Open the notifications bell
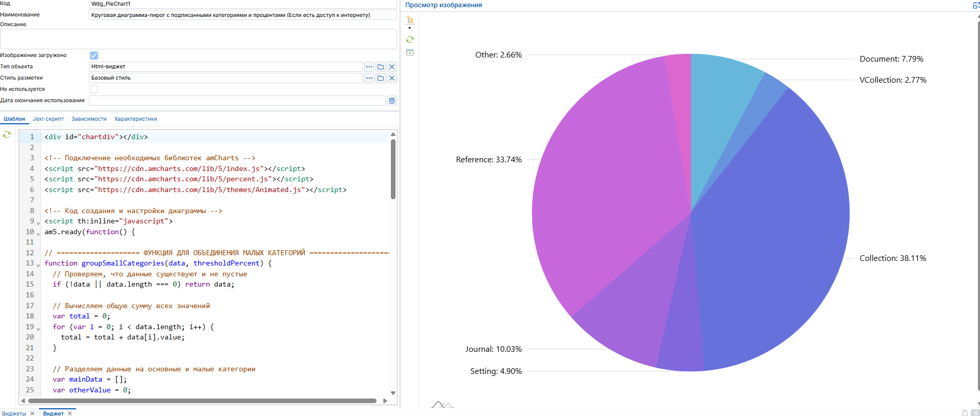 965,413
